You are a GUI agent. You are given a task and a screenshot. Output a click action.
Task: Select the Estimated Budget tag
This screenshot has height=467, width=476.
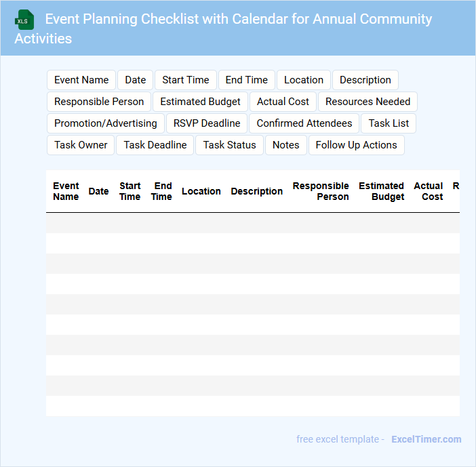200,102
